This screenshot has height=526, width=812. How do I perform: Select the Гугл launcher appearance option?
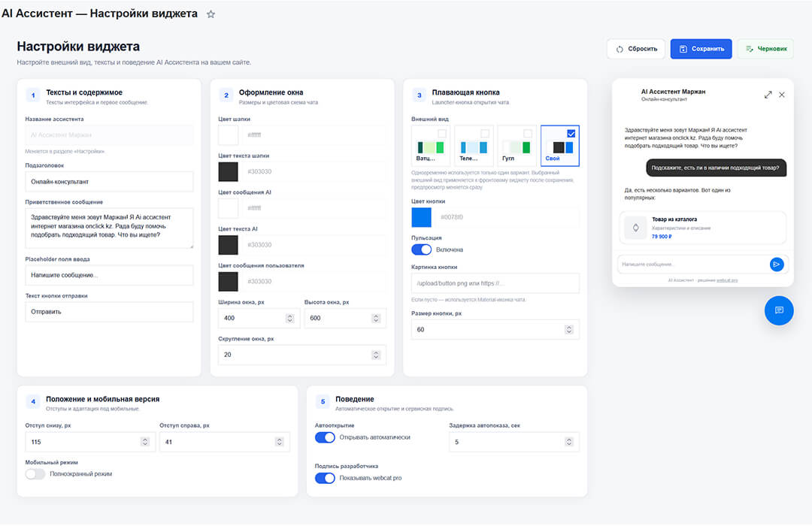(x=517, y=146)
